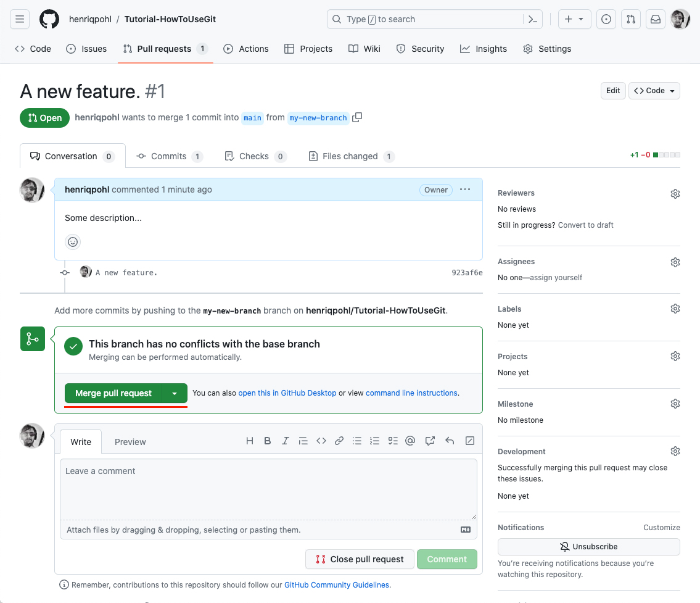The image size is (700, 603).
Task: Open the Code repository tab
Action: pyautogui.click(x=33, y=49)
